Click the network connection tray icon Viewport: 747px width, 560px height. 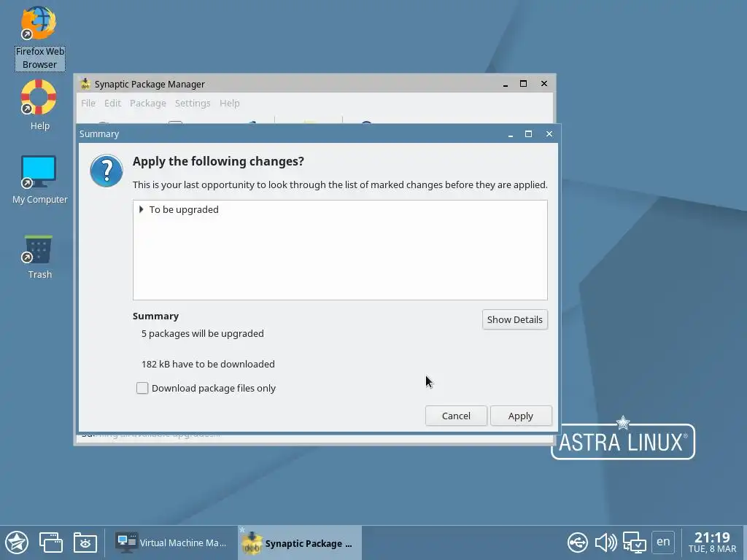point(635,542)
